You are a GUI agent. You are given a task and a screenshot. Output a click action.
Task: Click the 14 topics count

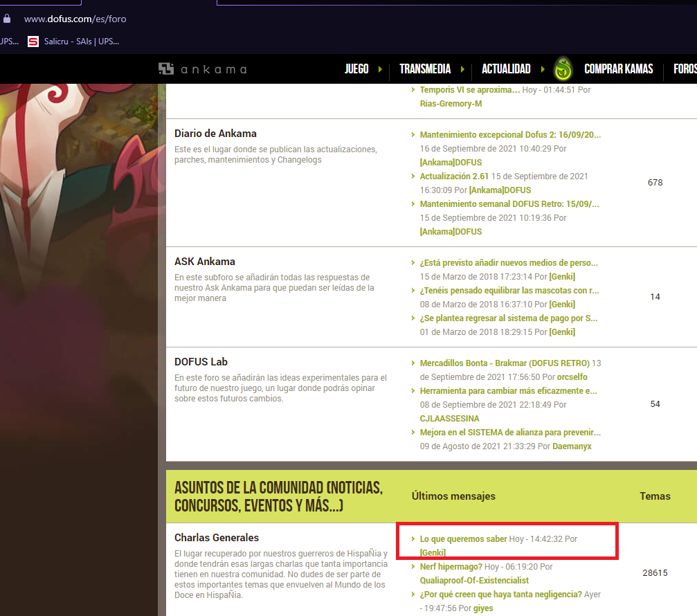(x=655, y=297)
